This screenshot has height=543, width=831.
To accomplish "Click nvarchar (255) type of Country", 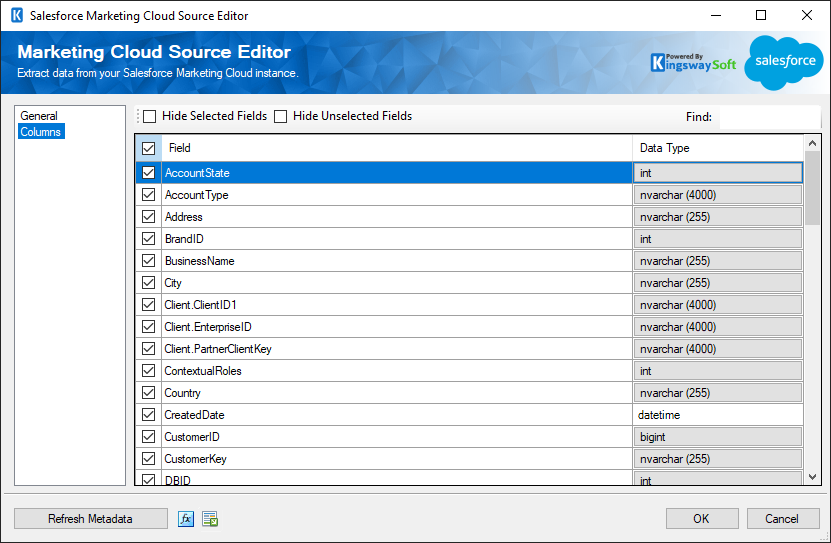I will click(718, 393).
